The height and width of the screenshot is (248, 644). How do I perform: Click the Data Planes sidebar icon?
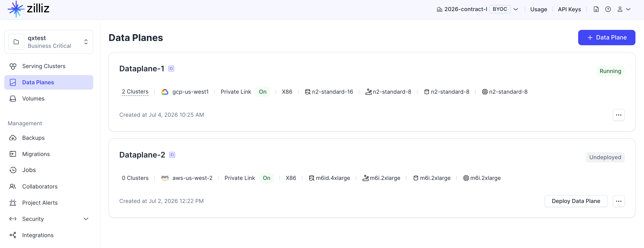[x=13, y=82]
